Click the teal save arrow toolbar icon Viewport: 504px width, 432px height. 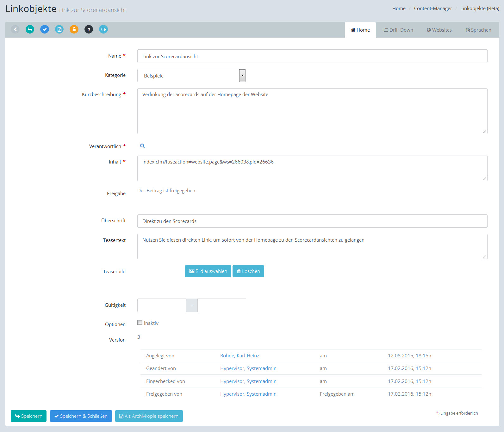point(30,29)
